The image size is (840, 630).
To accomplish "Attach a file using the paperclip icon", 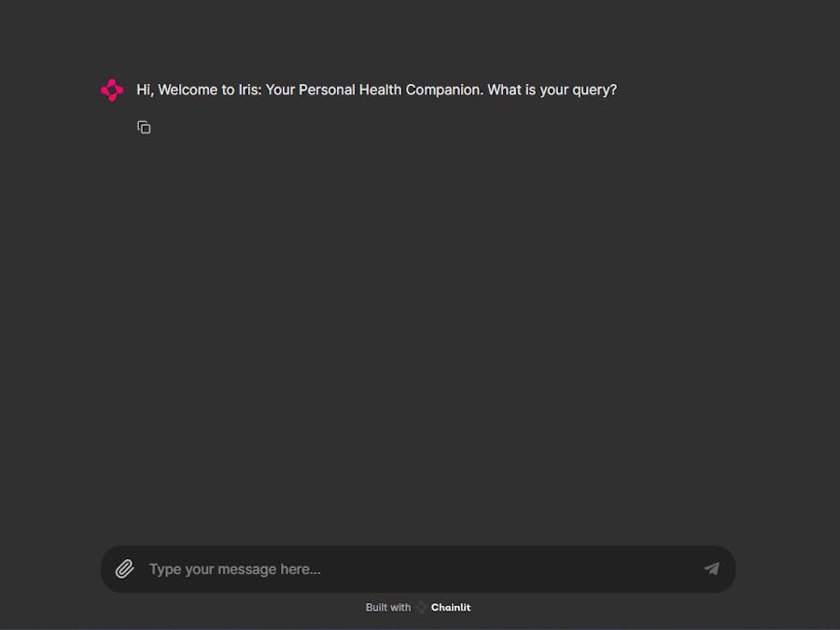I will pos(125,569).
